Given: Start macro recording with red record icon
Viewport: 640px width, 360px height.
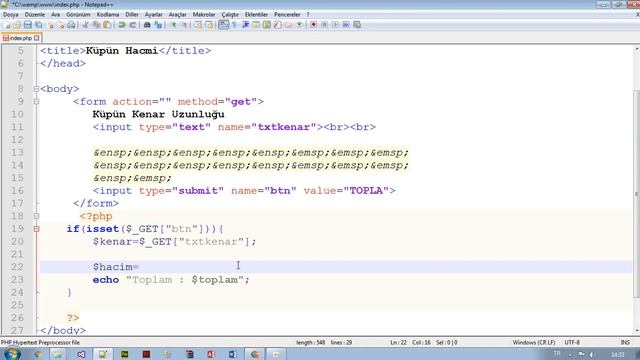Looking at the screenshot, I should click(313, 25).
